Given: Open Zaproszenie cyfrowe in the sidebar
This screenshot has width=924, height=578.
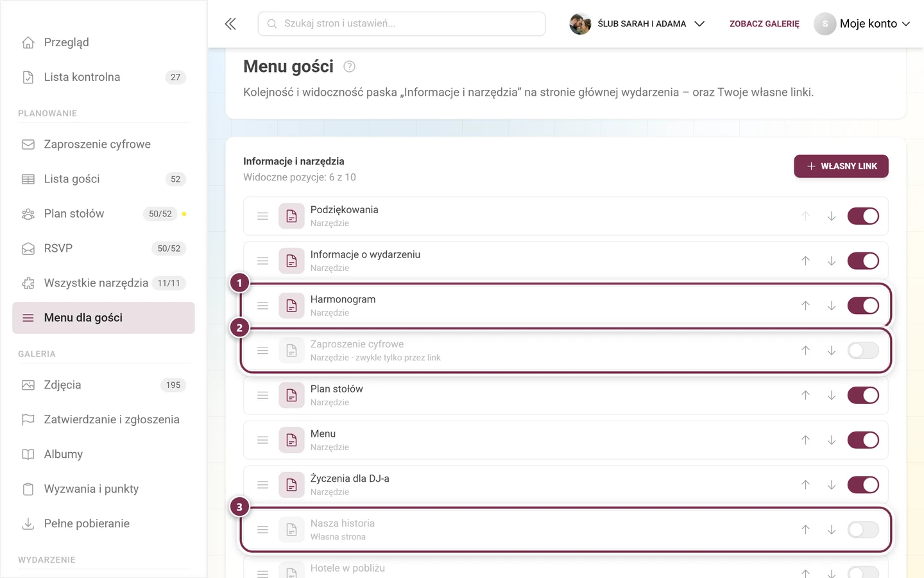Looking at the screenshot, I should (103, 144).
